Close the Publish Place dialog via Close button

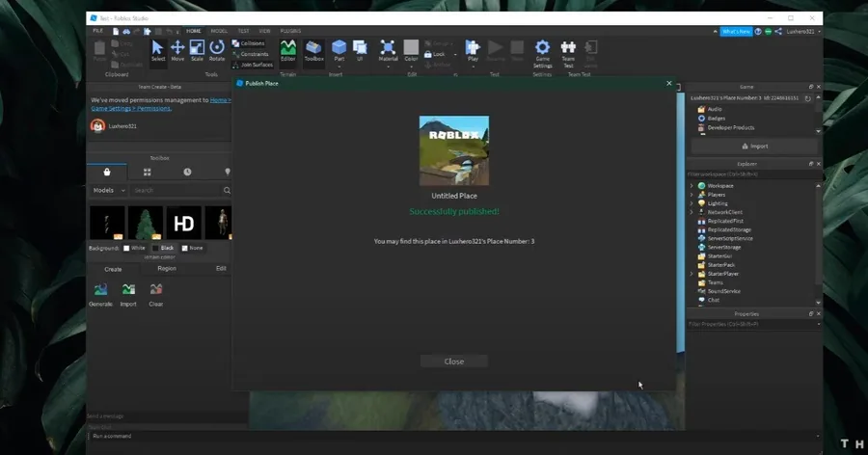pyautogui.click(x=454, y=361)
